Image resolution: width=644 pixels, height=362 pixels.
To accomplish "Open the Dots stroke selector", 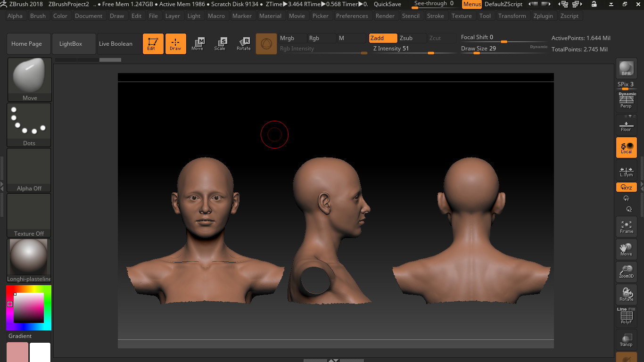I will (29, 123).
